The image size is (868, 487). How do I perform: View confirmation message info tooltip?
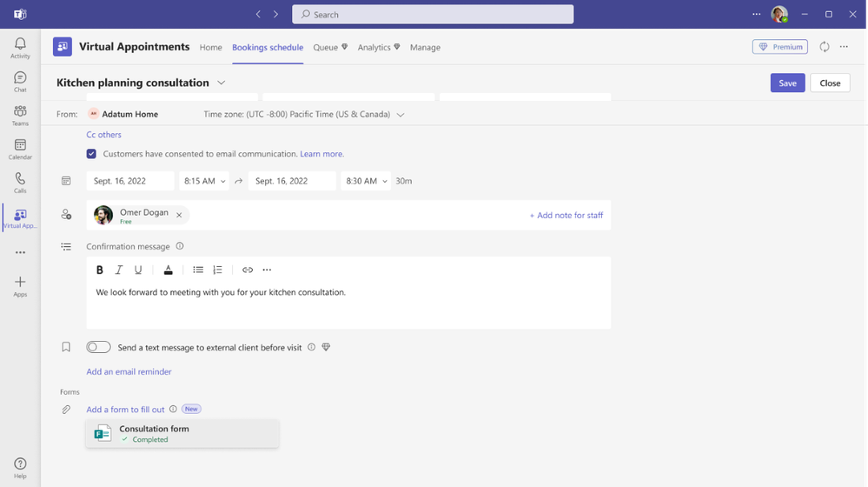click(x=179, y=246)
